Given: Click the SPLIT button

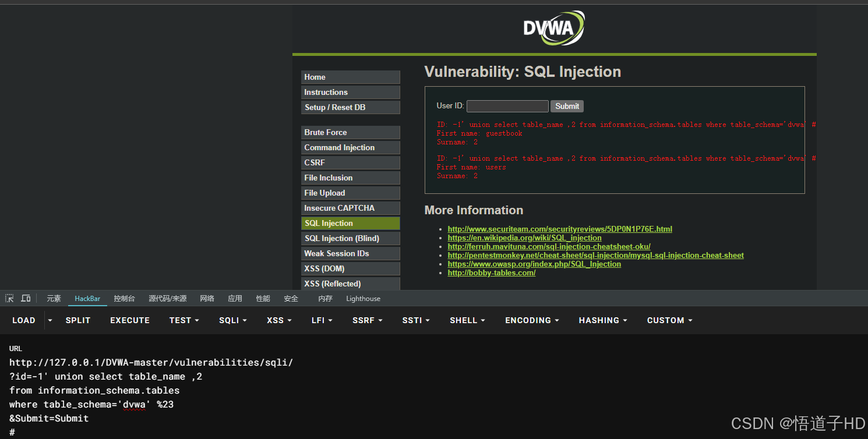Looking at the screenshot, I should point(78,320).
